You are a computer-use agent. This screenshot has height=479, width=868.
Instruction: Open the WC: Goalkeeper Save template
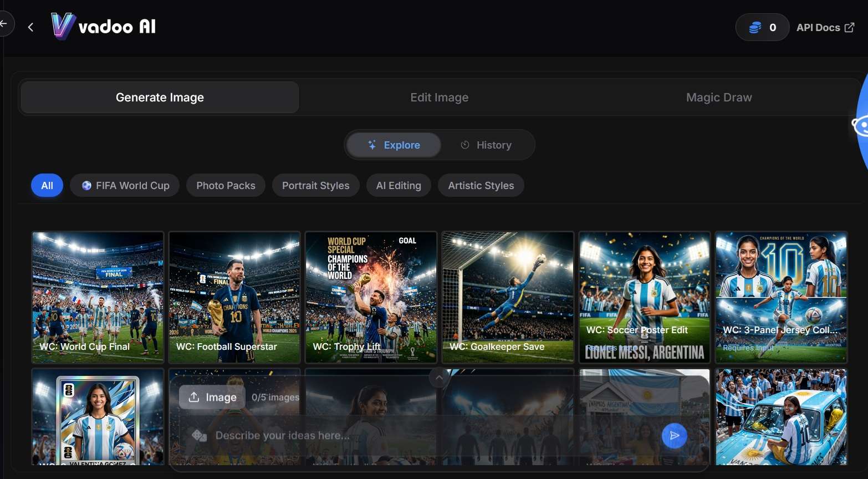click(x=508, y=297)
